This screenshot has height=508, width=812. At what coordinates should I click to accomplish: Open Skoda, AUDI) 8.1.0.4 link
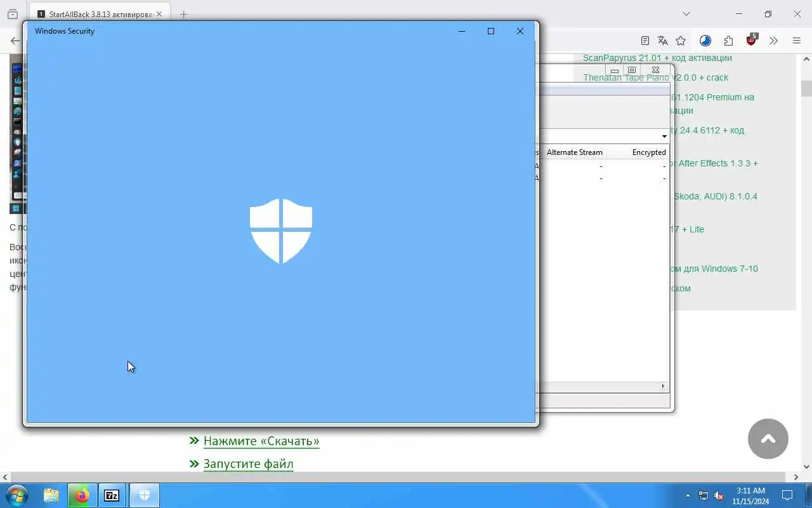[x=716, y=196]
